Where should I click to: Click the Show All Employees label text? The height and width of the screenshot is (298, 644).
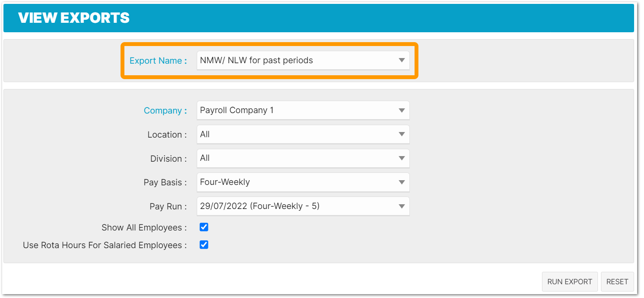pyautogui.click(x=144, y=227)
